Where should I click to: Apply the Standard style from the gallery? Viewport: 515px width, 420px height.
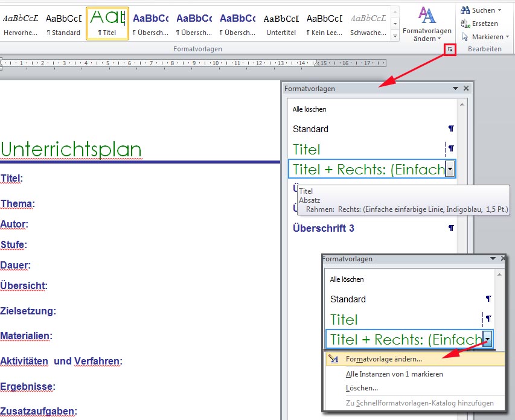[x=64, y=21]
